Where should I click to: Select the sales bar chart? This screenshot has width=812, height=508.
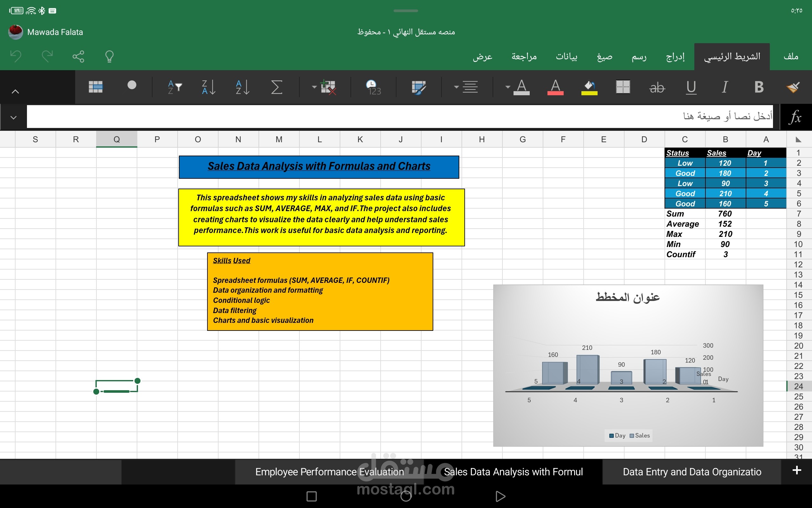click(x=628, y=365)
